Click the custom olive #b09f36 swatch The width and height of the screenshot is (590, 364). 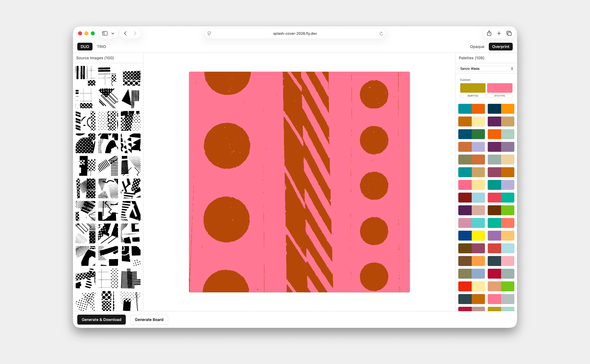coord(473,88)
